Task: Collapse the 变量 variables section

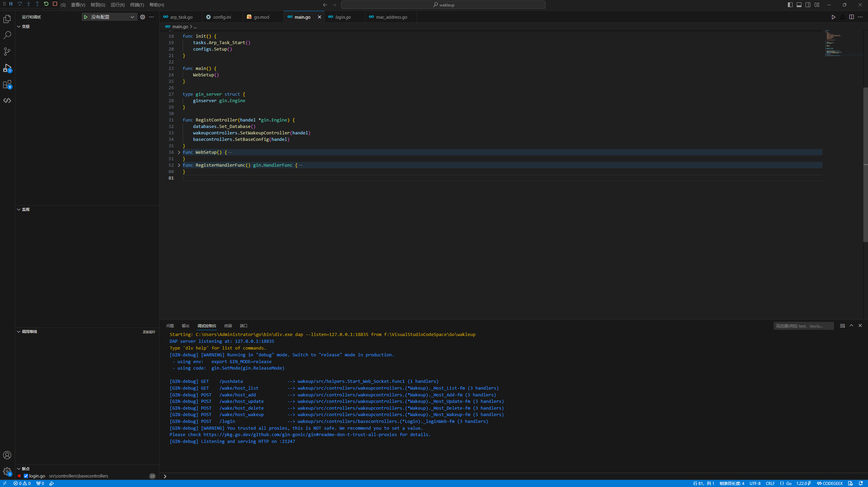Action: (x=19, y=26)
